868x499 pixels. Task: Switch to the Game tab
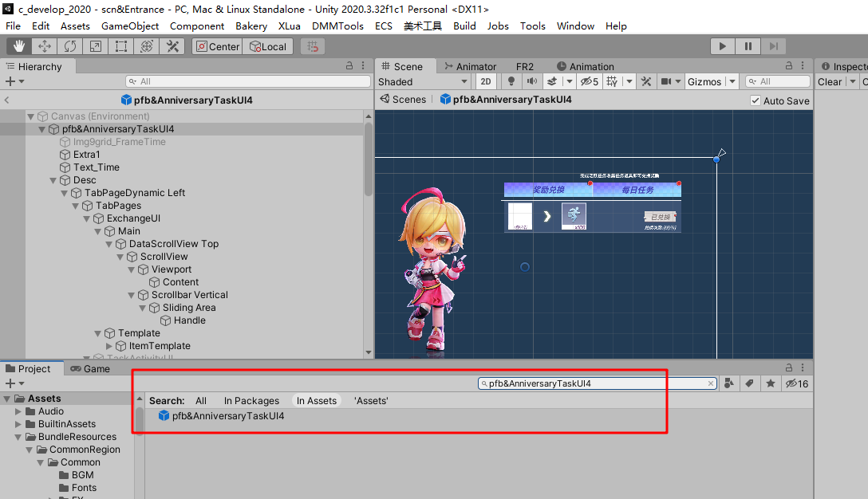click(x=90, y=369)
